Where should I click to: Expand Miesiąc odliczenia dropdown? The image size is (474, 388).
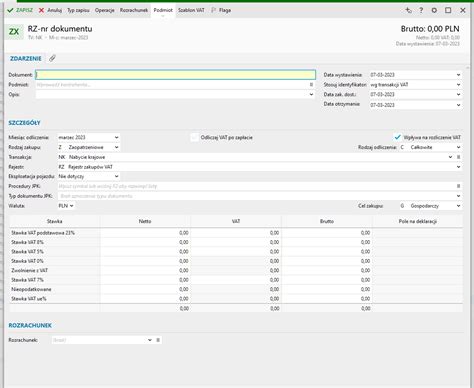[116, 137]
